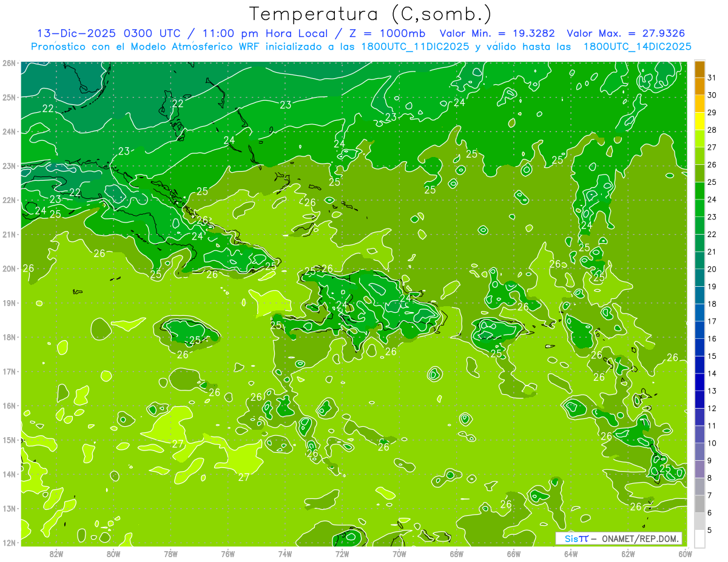Click the 18N latitude axis label
728x562 pixels.
click(9, 337)
